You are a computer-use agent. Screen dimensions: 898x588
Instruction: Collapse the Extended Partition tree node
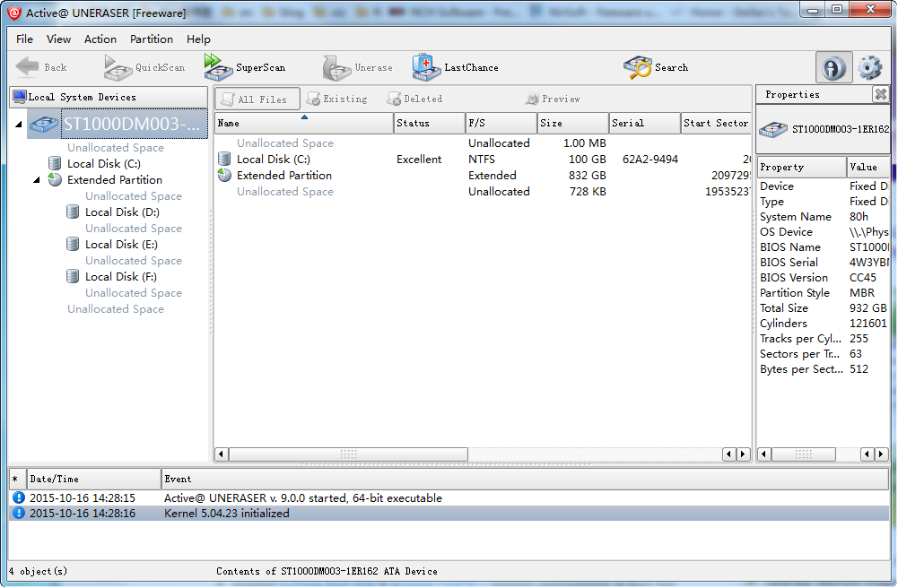(x=37, y=179)
